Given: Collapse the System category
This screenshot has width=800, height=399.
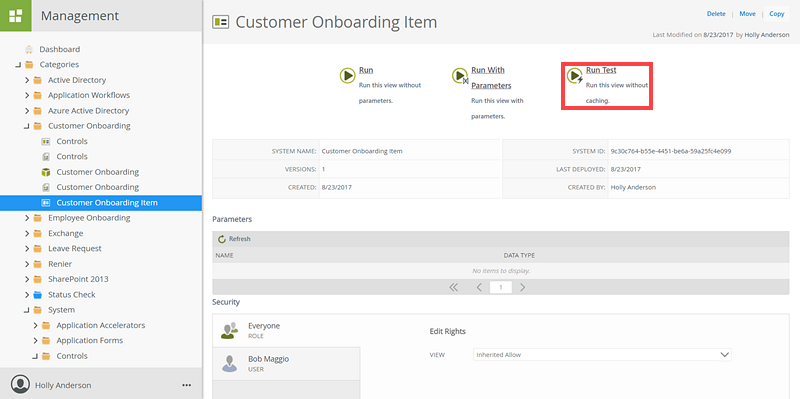Looking at the screenshot, I should [x=27, y=310].
